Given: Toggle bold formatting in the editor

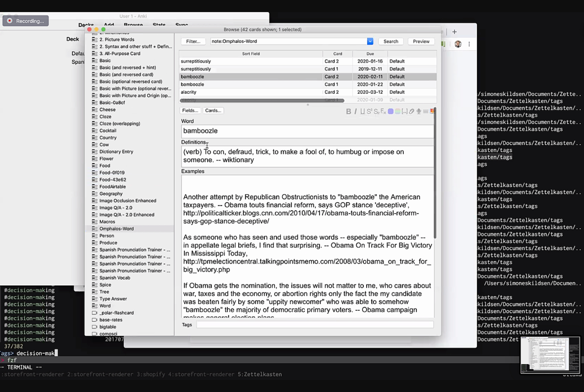Looking at the screenshot, I should [x=348, y=111].
